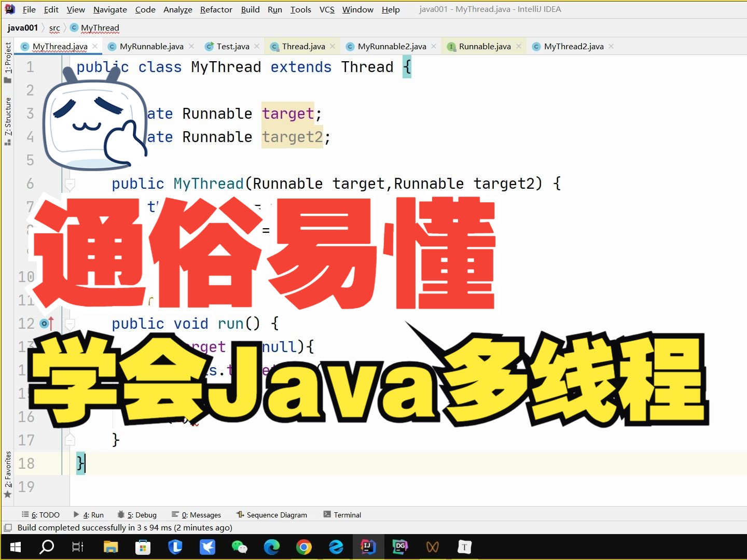This screenshot has height=560, width=747.
Task: Launch DataGrip from the taskbar
Action: click(x=400, y=547)
